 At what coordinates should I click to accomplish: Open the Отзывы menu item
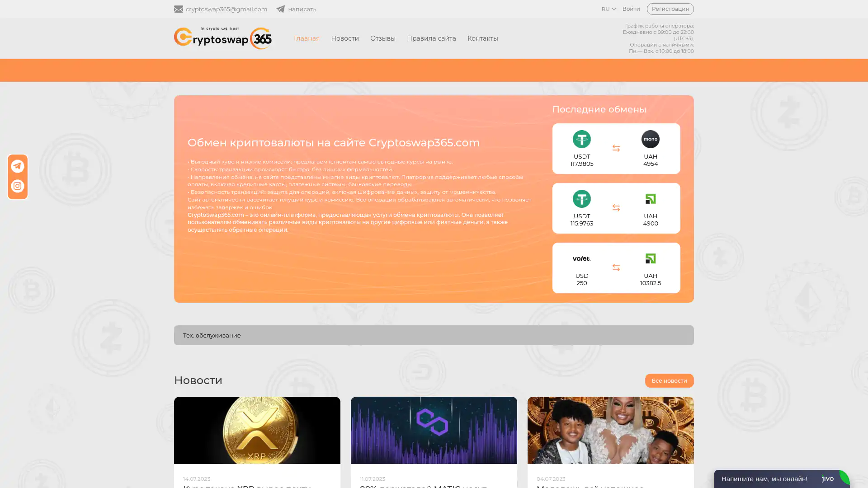click(x=382, y=38)
